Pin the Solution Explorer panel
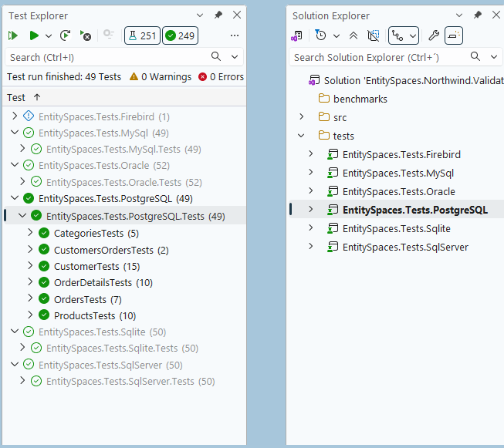504x448 pixels. point(478,15)
